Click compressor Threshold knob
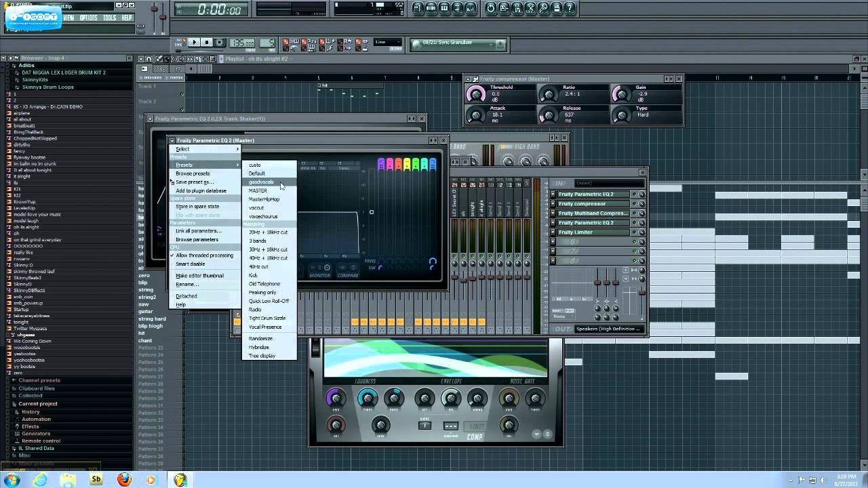 point(476,94)
